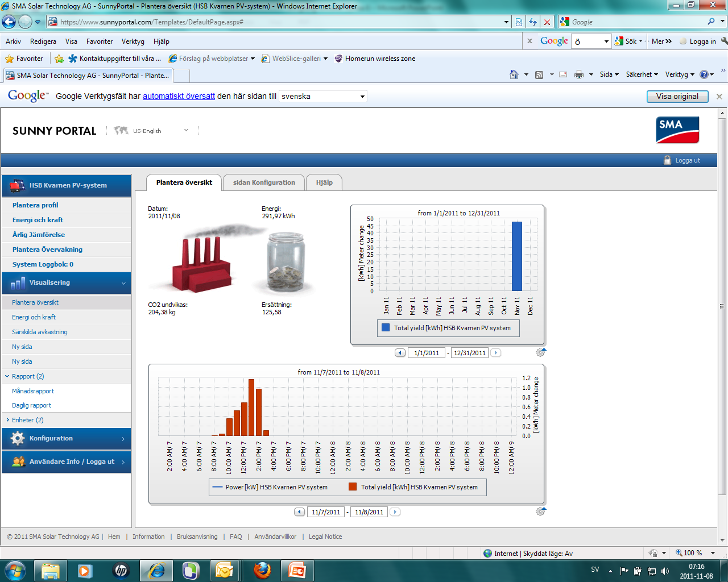The image size is (728, 582).
Task: Open Firefox from the taskbar
Action: 262,570
